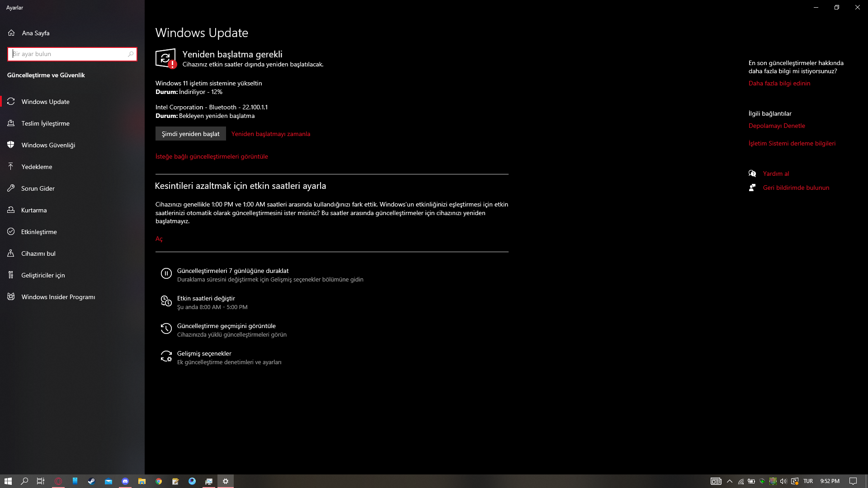Open taskbar search
The height and width of the screenshot is (488, 868).
25,481
